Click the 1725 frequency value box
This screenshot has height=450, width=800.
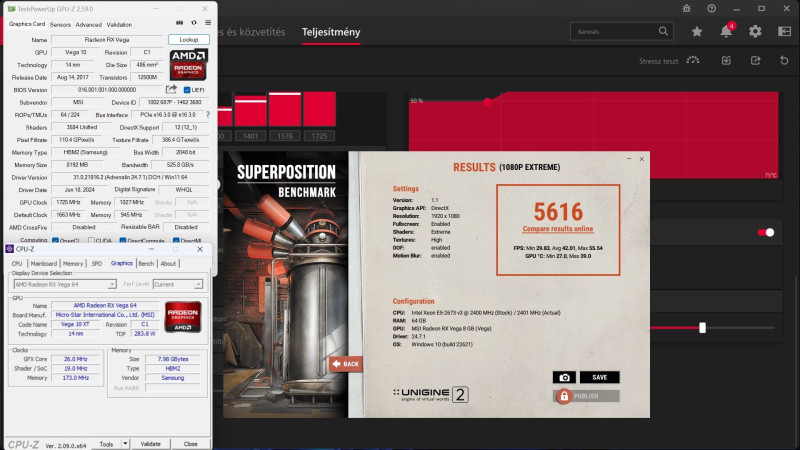(x=319, y=136)
